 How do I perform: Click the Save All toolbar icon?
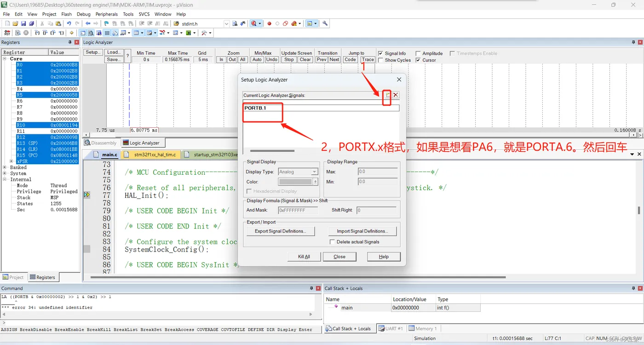(x=31, y=23)
